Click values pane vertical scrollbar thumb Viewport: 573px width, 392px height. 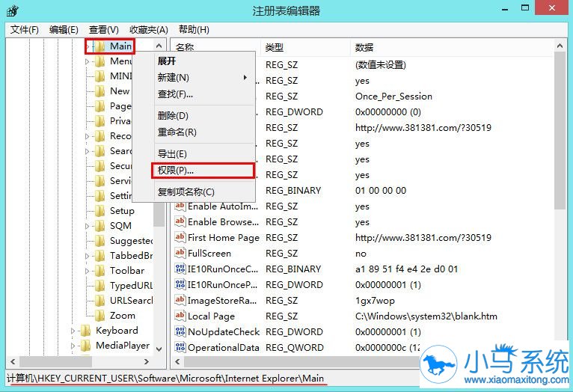pos(560,130)
